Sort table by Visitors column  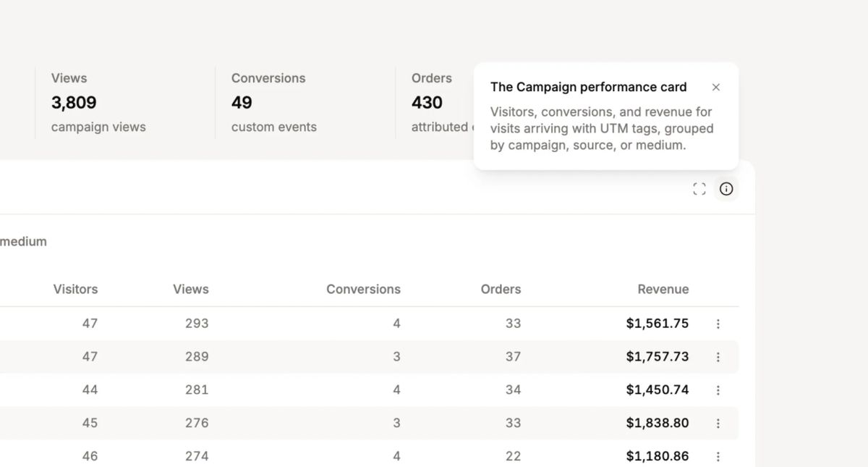[x=75, y=289]
